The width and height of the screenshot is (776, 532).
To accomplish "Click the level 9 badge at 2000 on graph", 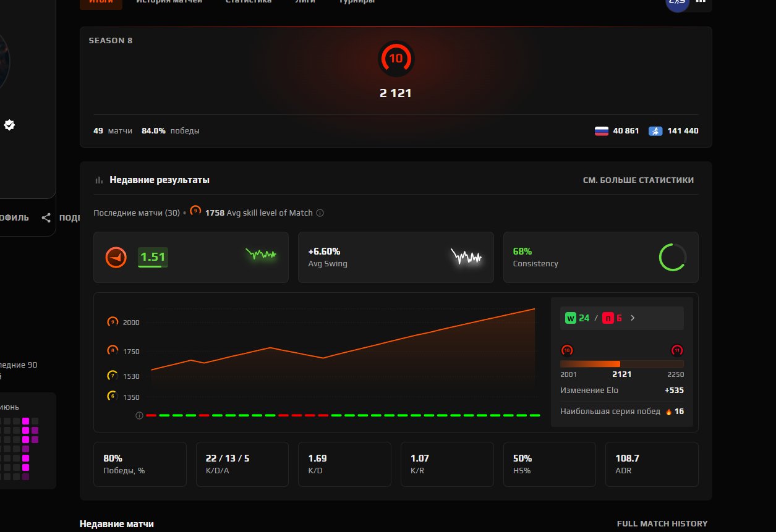I will coord(113,322).
